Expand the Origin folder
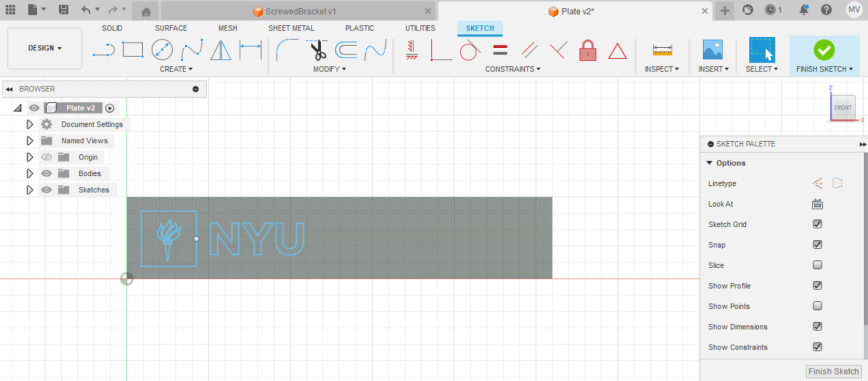This screenshot has height=381, width=868. [x=29, y=157]
